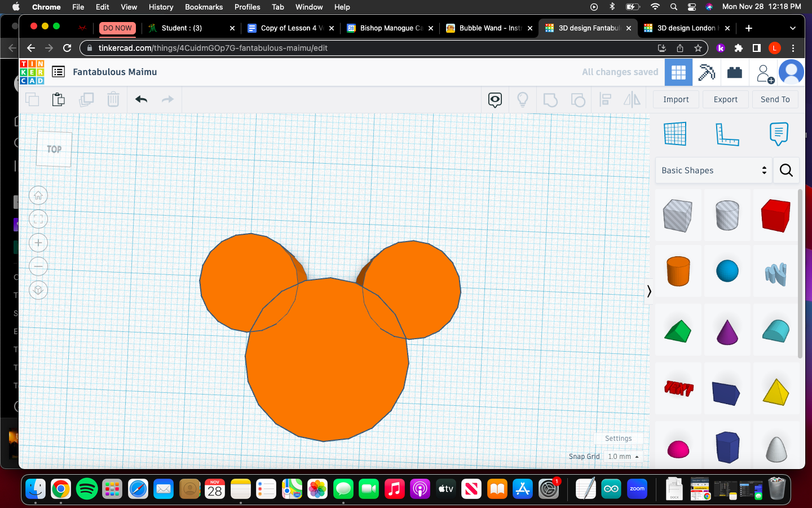
Task: Toggle orthographic perspective view cube icon
Action: click(x=38, y=290)
